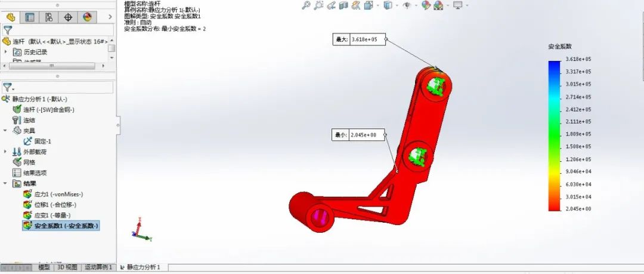Image resolution: width=644 pixels, height=274 pixels.
Task: Click the Dynamic Annotation Views icon
Action: click(356, 5)
